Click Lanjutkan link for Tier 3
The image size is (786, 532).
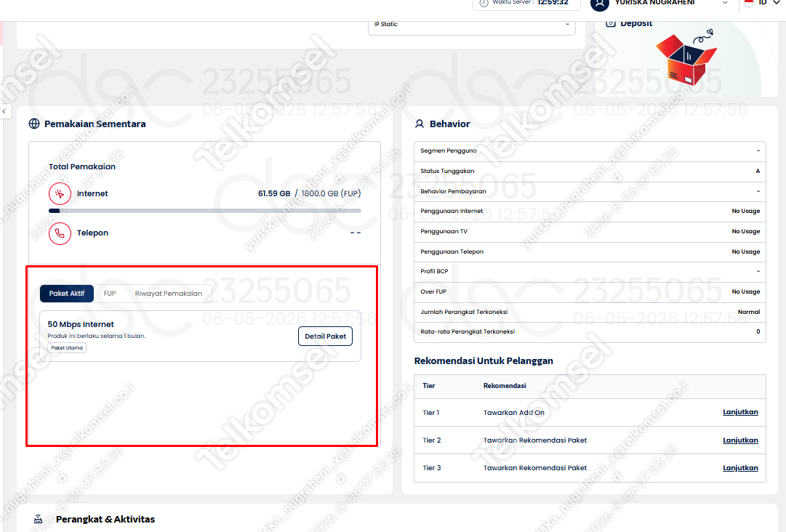pos(740,468)
